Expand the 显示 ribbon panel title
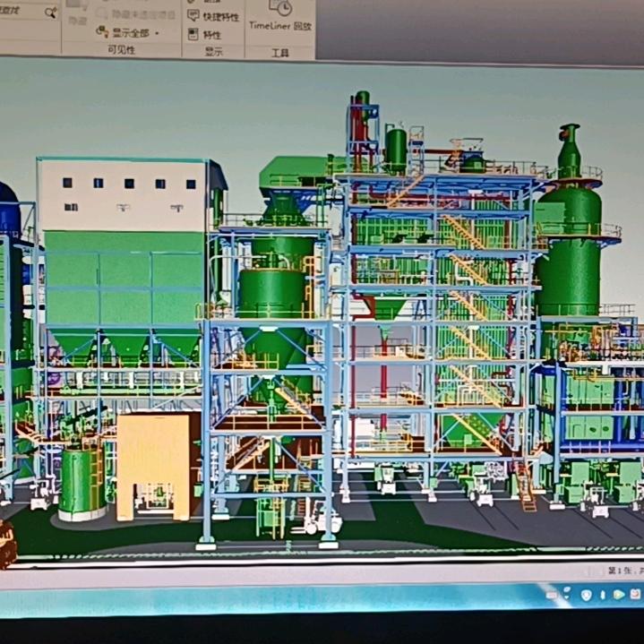Viewport: 644px width, 644px height. coord(213,52)
